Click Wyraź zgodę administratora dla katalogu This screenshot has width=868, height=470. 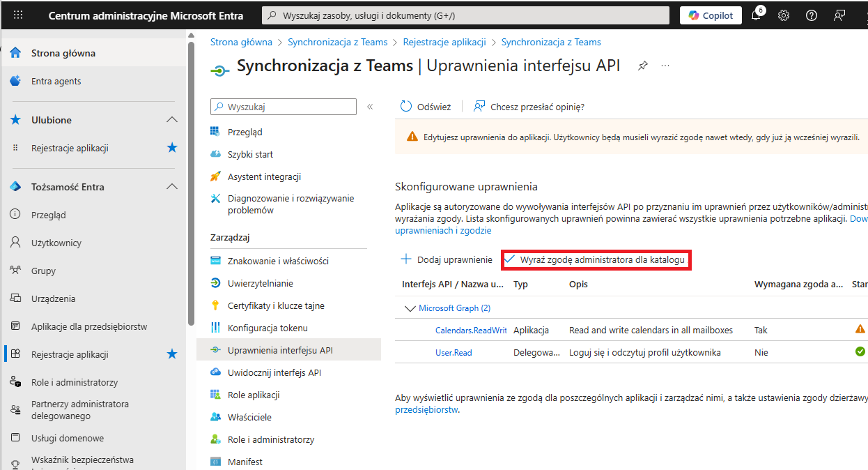click(x=596, y=259)
